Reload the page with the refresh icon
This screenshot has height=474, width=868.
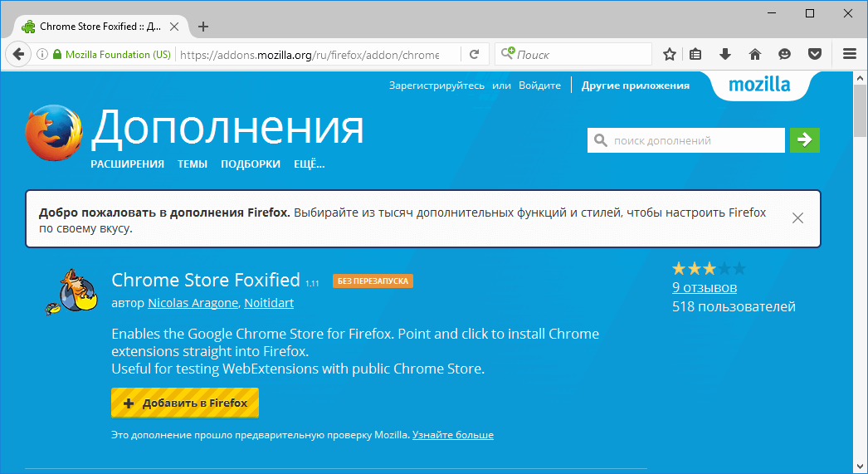tap(475, 54)
